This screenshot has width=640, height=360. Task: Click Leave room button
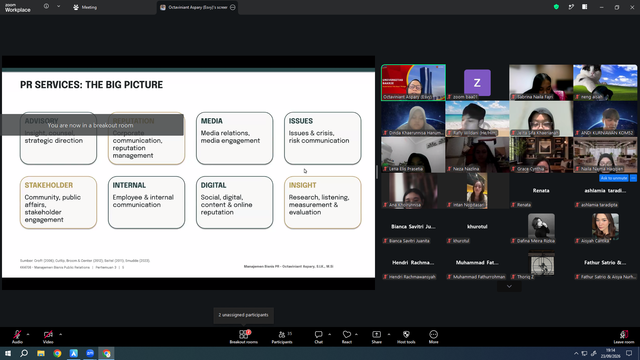[624, 337]
